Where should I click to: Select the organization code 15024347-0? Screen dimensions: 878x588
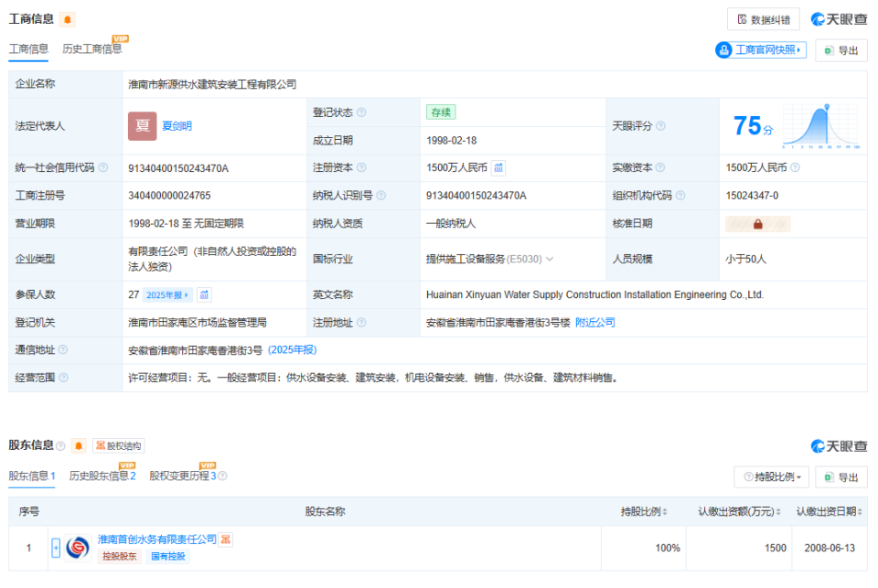(x=752, y=196)
